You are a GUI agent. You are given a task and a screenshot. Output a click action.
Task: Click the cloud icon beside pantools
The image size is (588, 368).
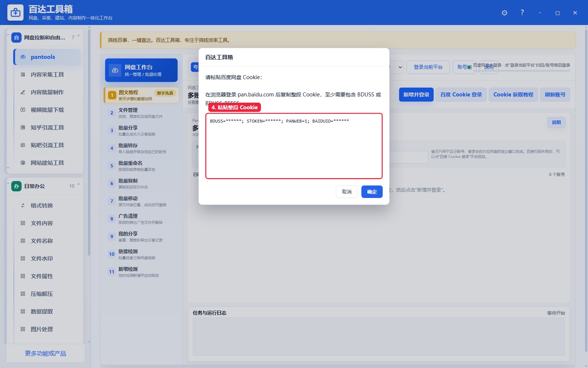click(23, 57)
